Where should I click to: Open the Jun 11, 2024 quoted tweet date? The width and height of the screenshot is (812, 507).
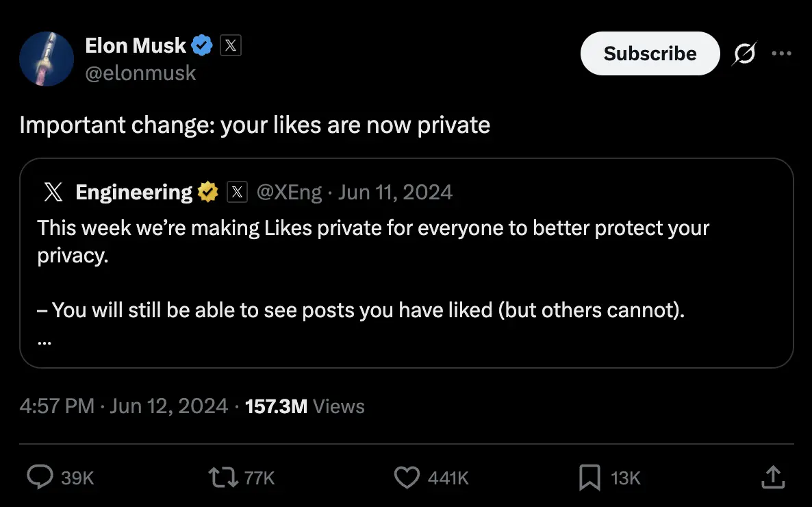pos(395,192)
